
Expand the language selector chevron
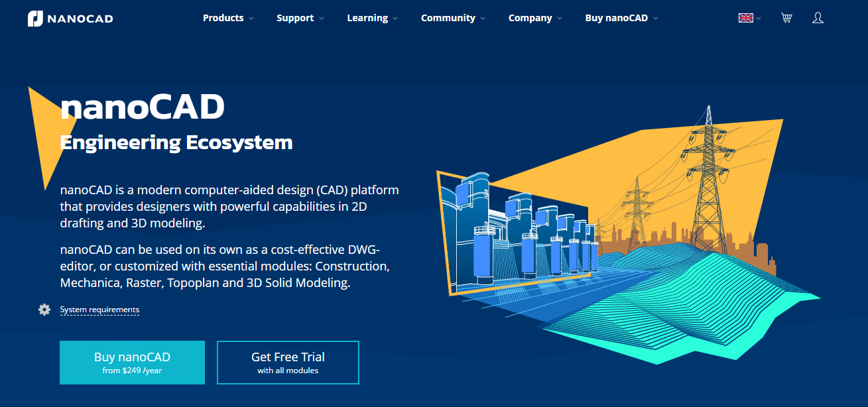[x=759, y=19]
